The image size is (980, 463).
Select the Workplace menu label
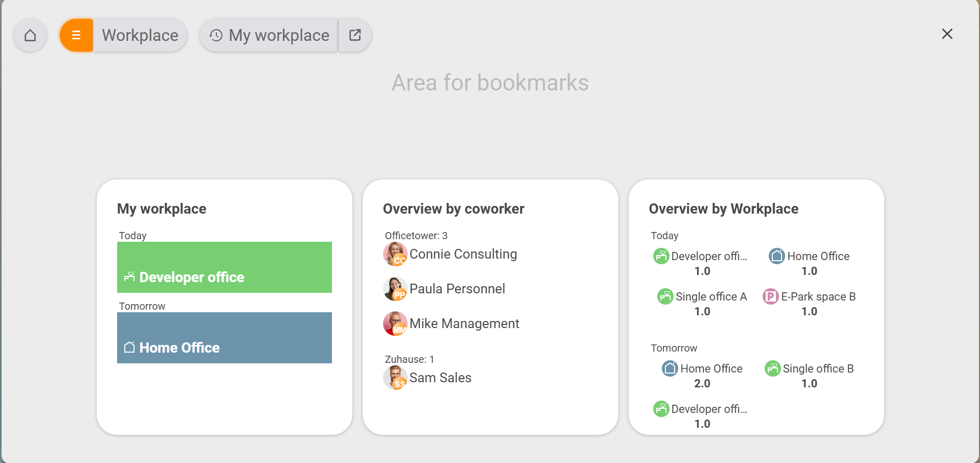click(x=140, y=35)
